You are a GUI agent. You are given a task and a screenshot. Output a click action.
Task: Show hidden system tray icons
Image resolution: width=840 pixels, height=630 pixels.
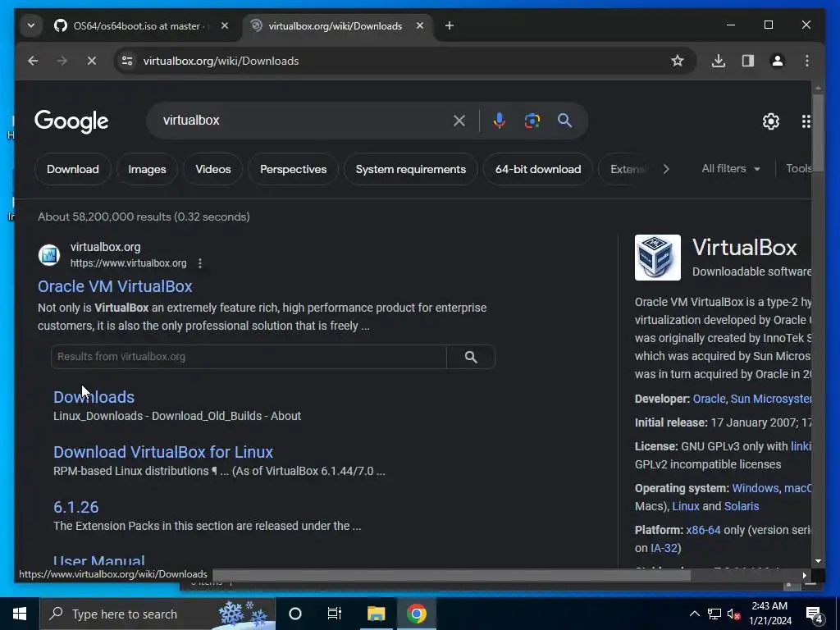point(694,614)
